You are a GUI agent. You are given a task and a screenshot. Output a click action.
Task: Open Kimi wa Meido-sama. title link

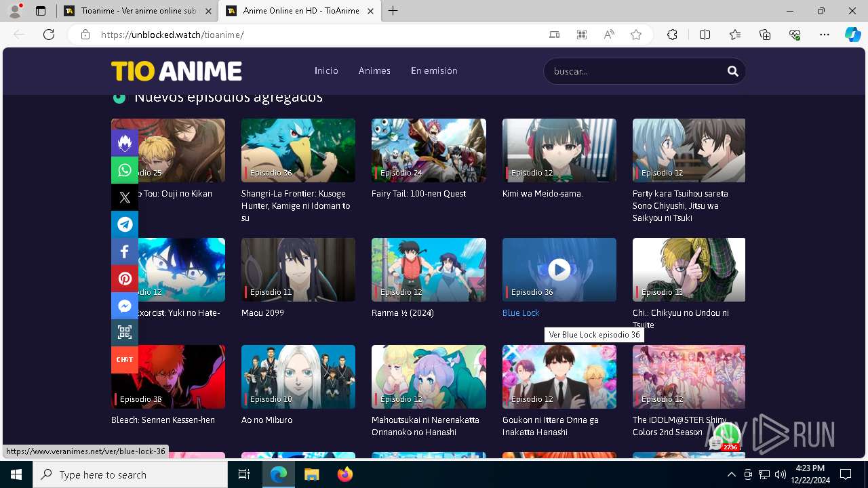pos(542,193)
